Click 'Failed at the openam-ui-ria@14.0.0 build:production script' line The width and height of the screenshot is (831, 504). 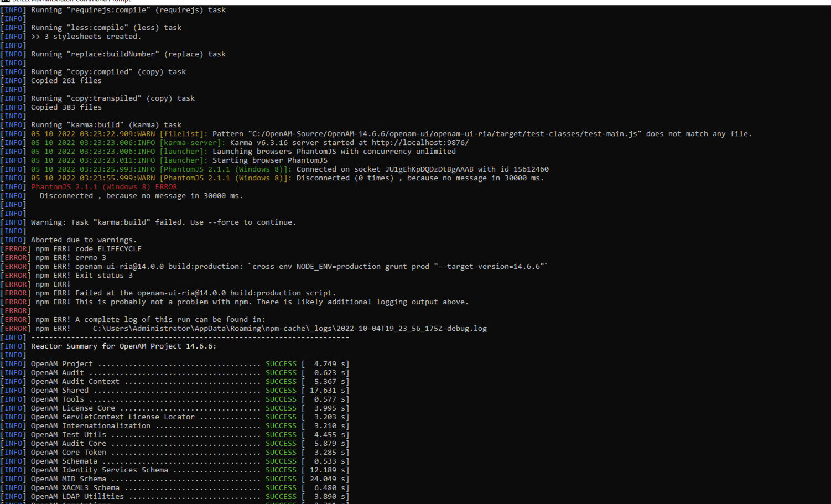168,293
